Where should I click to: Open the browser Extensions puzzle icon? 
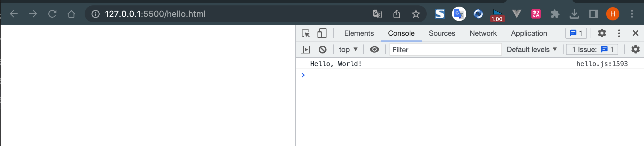[555, 14]
